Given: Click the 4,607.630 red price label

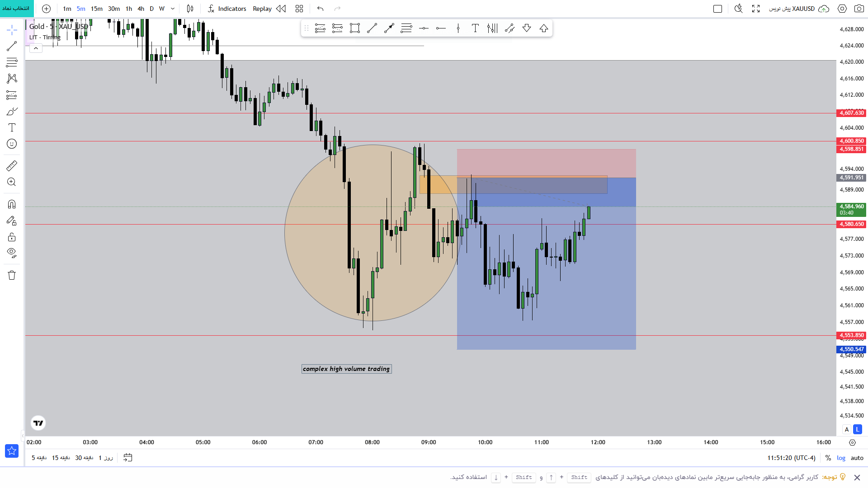Looking at the screenshot, I should [852, 113].
